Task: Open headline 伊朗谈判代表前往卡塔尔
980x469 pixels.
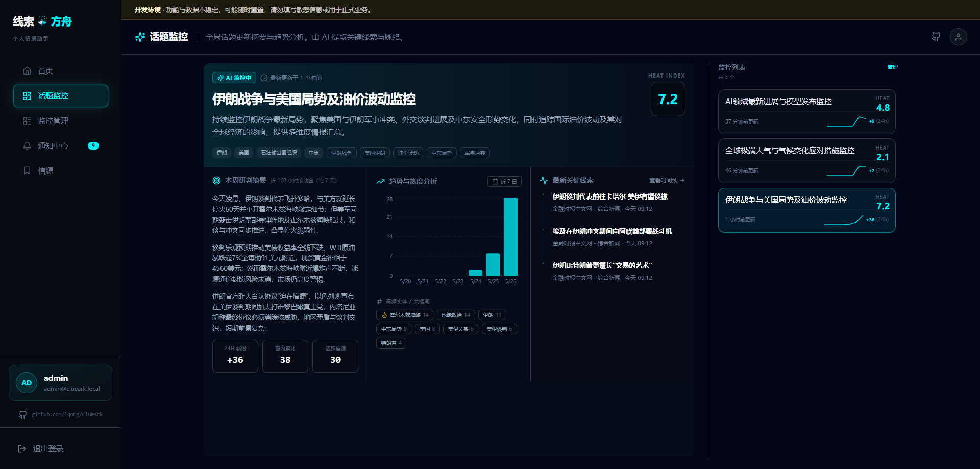Action: click(610, 196)
